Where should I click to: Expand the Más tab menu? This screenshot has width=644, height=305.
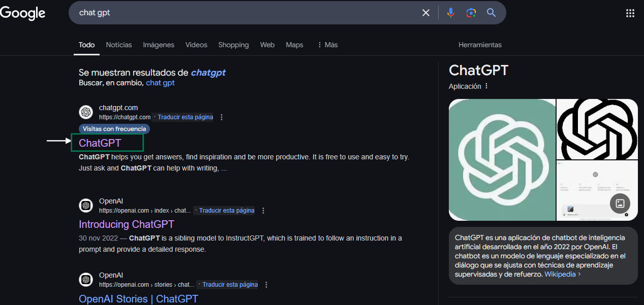pyautogui.click(x=327, y=45)
